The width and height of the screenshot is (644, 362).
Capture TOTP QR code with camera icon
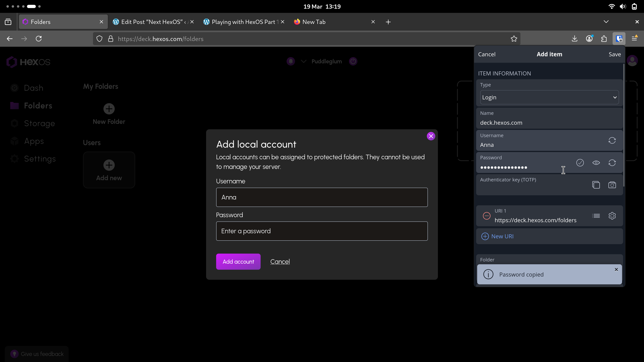point(612,185)
